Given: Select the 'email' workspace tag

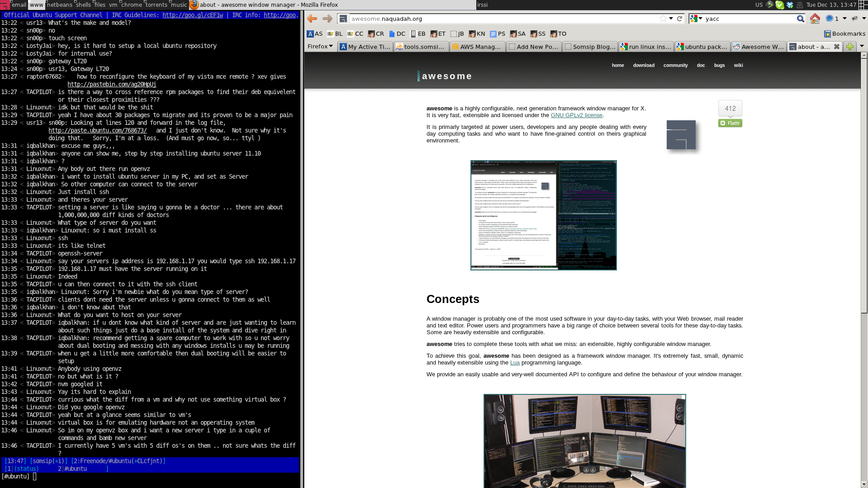Looking at the screenshot, I should click(19, 5).
